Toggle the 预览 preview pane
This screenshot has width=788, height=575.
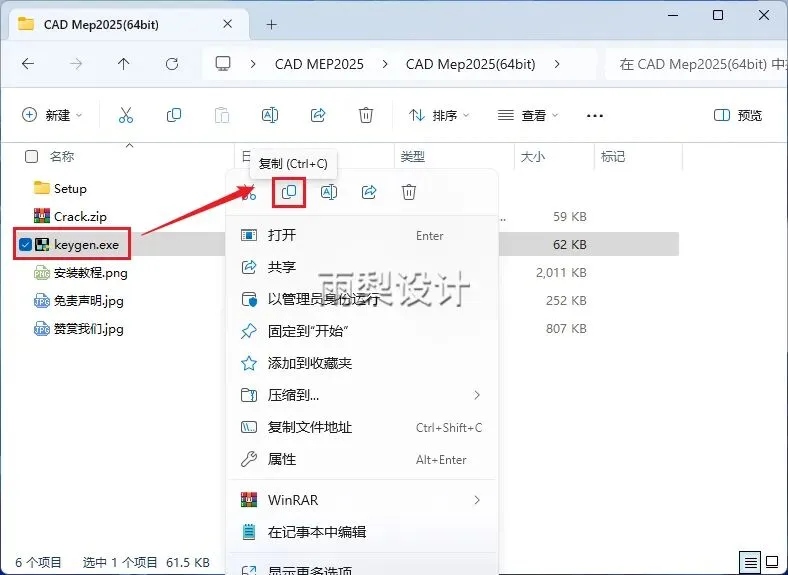coord(738,116)
